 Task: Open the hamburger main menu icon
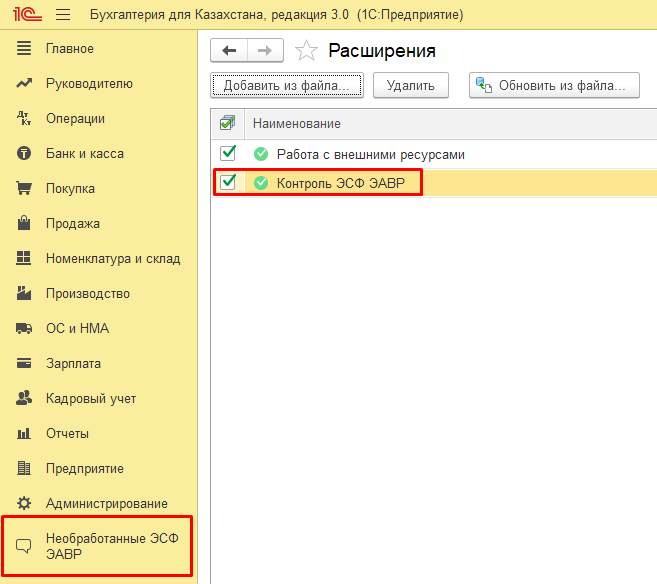[x=63, y=16]
